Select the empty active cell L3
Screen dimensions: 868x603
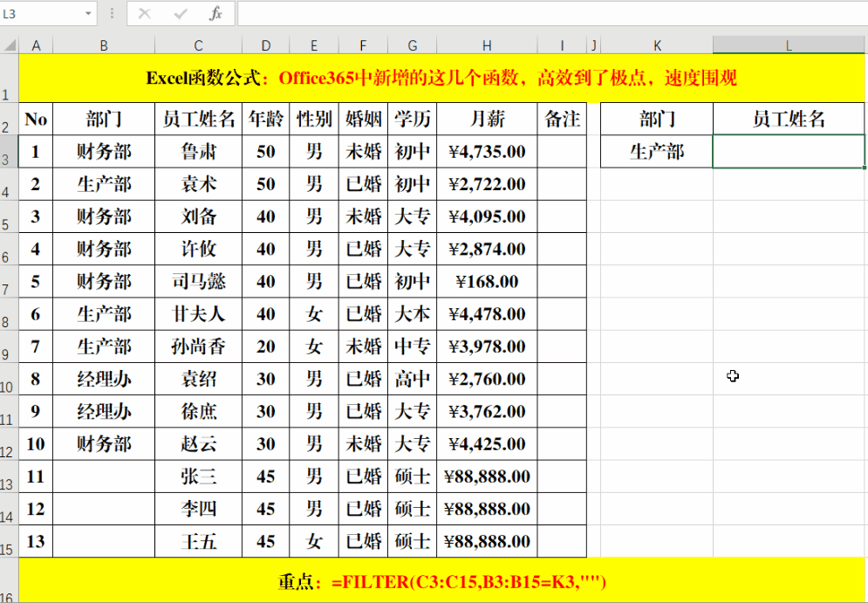point(789,152)
